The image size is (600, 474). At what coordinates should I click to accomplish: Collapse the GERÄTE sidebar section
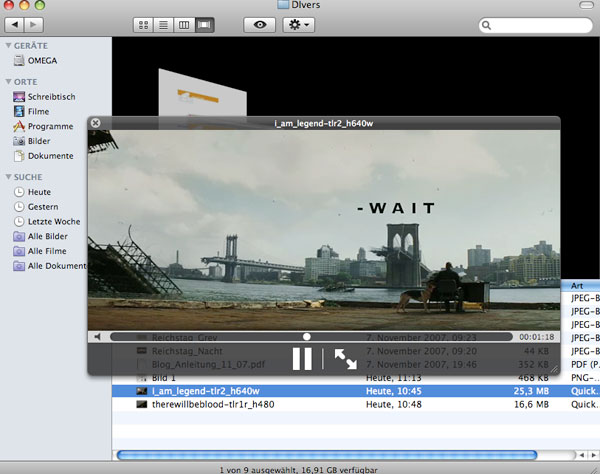coord(8,46)
